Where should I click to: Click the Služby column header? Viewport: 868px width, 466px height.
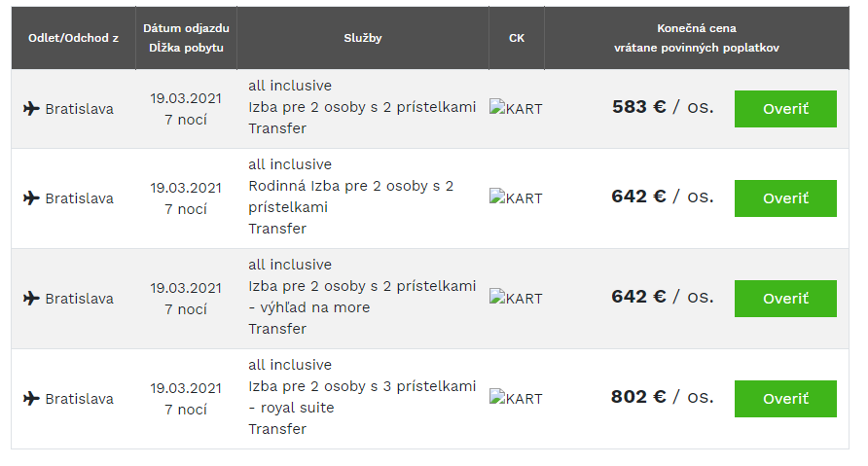363,38
